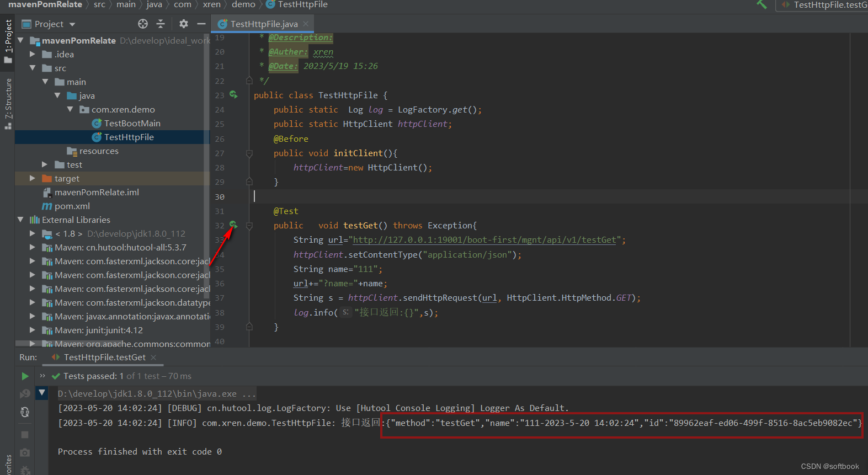
Task: Open the Structure tool window tab
Action: (x=8, y=103)
